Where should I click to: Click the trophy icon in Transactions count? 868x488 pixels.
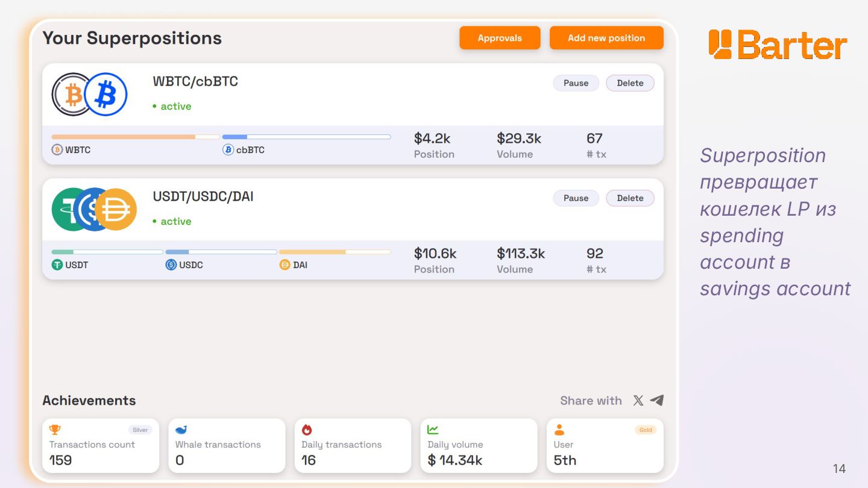(55, 430)
